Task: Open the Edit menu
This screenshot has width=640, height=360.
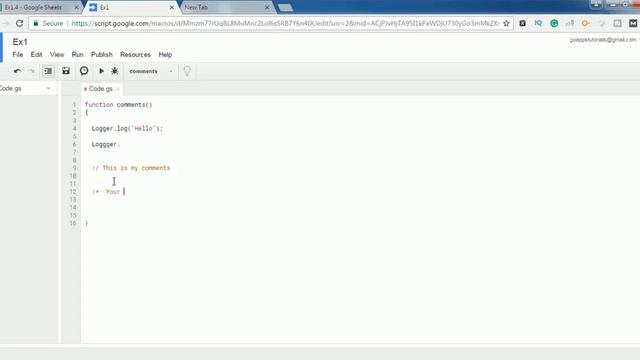Action: click(x=36, y=55)
